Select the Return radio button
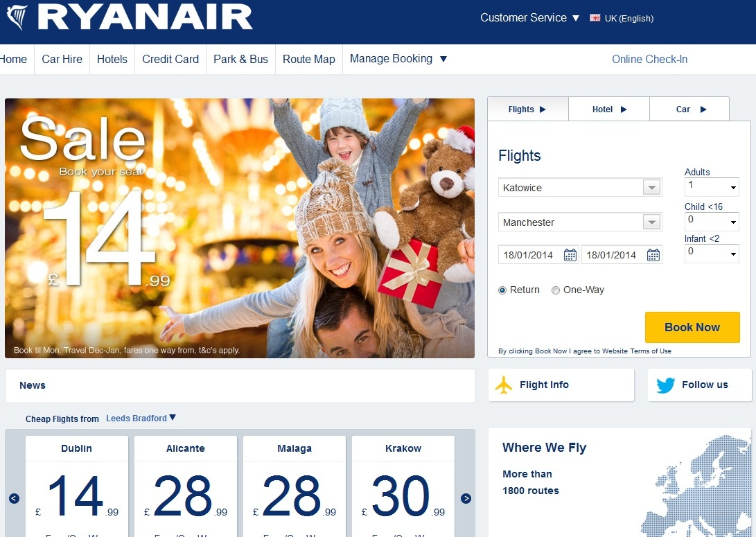Screen dimensions: 756x537 (502, 290)
